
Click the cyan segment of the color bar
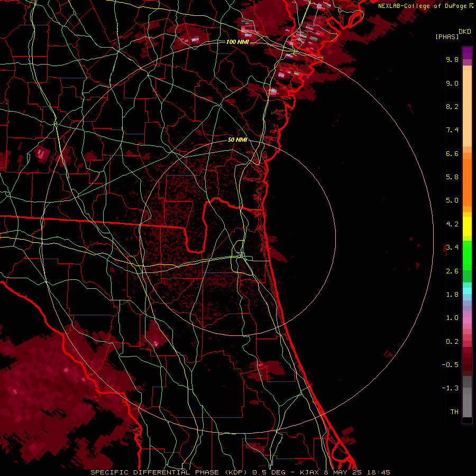[467, 291]
